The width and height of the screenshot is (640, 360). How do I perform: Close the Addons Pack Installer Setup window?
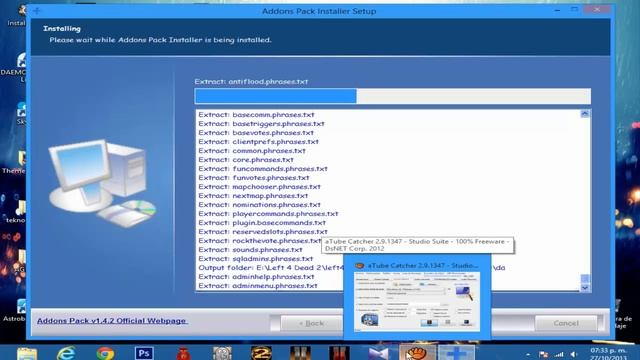click(598, 10)
